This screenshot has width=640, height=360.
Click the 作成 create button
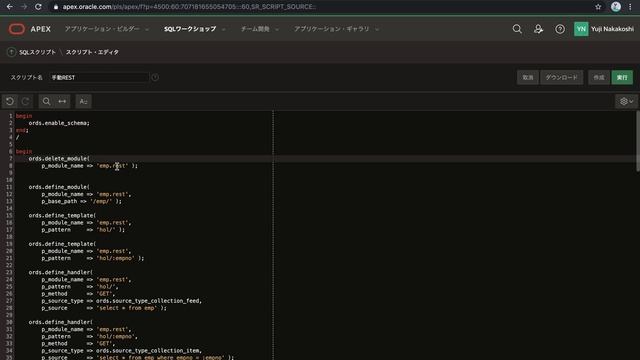pos(599,78)
